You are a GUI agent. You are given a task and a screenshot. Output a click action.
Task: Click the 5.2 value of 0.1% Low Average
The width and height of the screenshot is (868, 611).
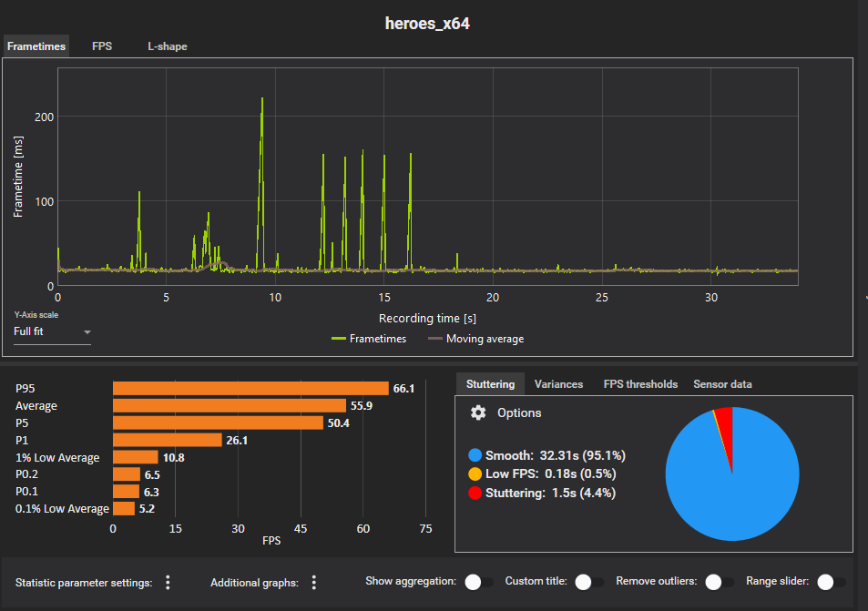point(147,509)
